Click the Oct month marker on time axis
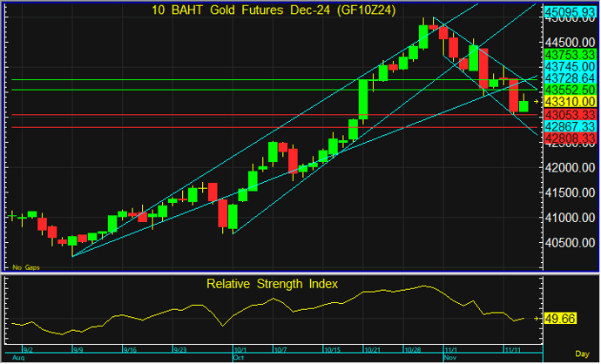The width and height of the screenshot is (601, 364). coord(239,357)
